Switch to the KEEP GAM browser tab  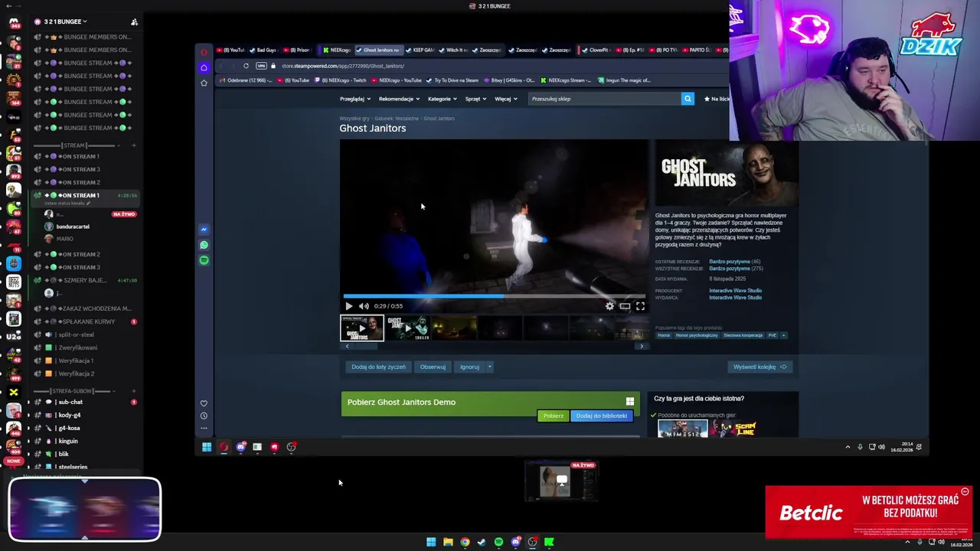coord(420,51)
